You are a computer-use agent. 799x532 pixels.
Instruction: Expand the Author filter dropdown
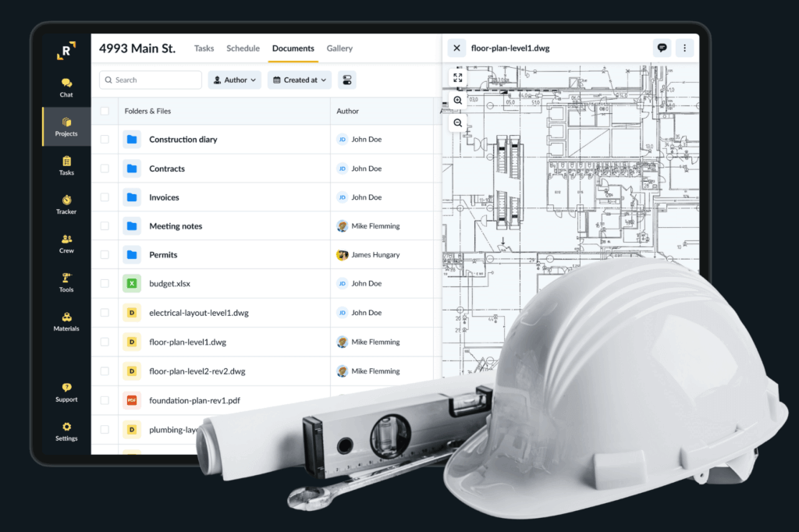[x=234, y=80]
